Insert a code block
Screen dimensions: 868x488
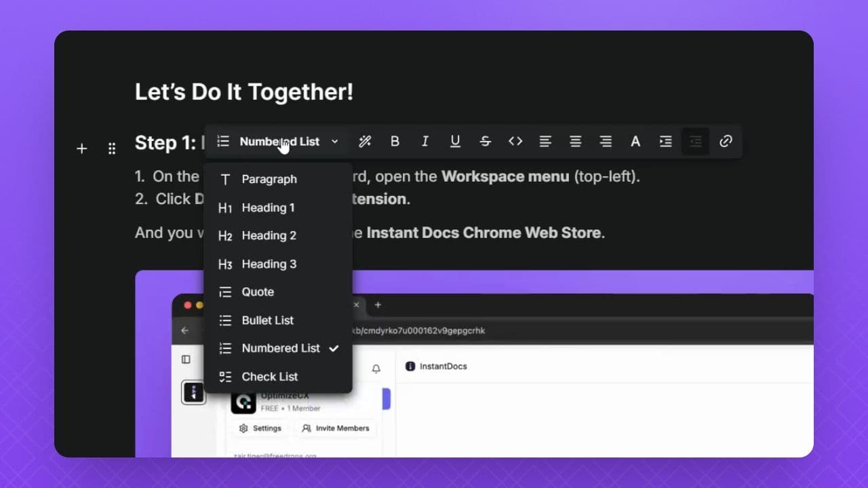[515, 141]
